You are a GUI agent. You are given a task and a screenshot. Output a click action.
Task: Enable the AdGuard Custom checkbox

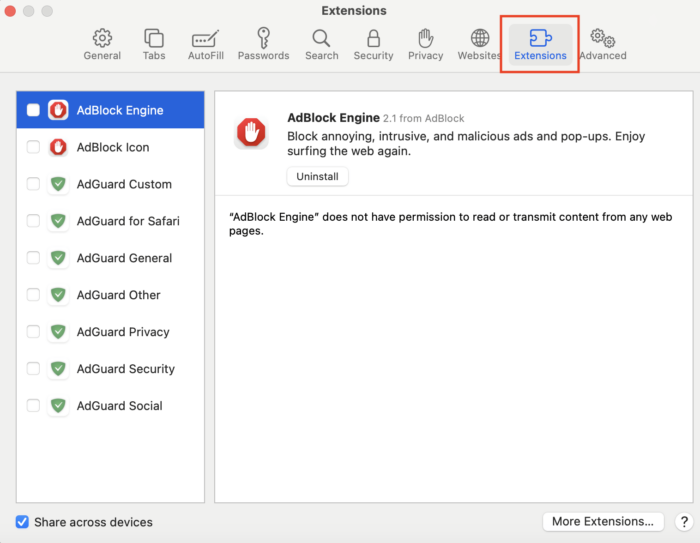(x=33, y=184)
